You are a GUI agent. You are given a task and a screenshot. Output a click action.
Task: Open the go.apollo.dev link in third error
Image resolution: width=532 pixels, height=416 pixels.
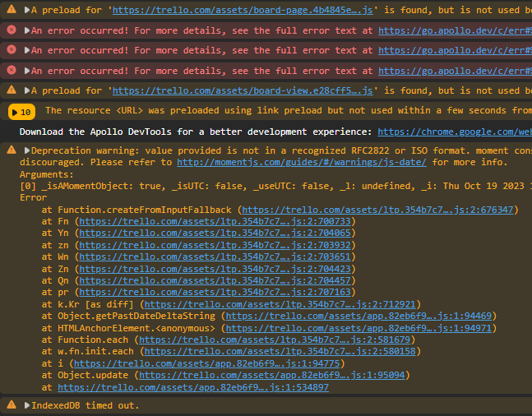pyautogui.click(x=455, y=71)
